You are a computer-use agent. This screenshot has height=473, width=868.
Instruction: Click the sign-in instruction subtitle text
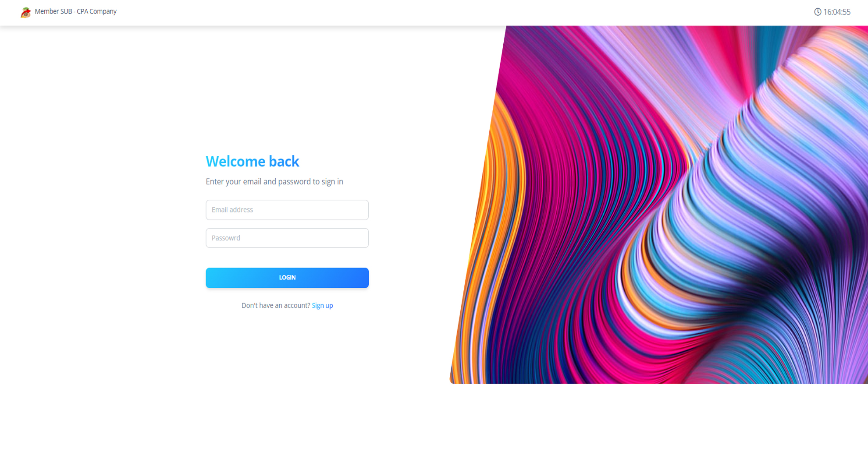pyautogui.click(x=274, y=181)
